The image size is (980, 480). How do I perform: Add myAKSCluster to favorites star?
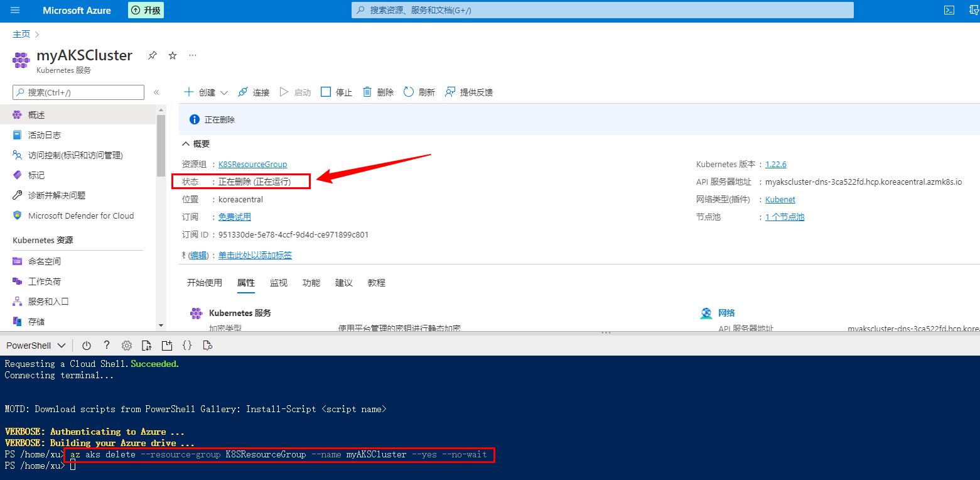point(173,55)
